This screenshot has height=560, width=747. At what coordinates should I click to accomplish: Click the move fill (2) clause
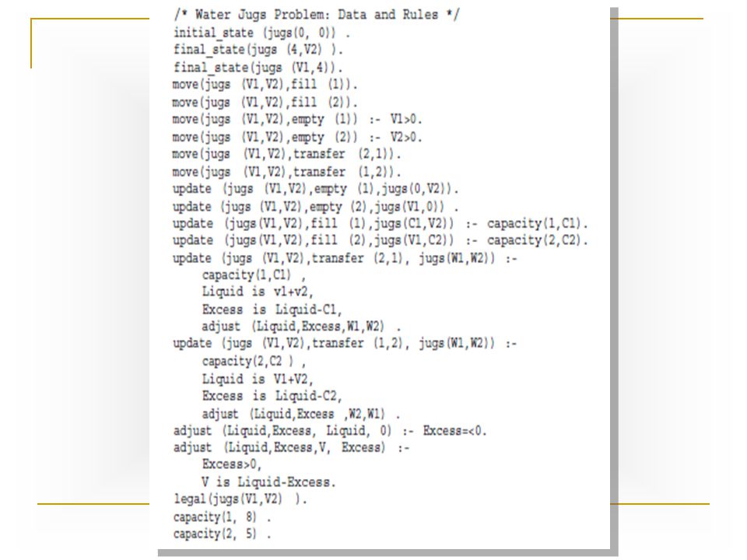265,103
